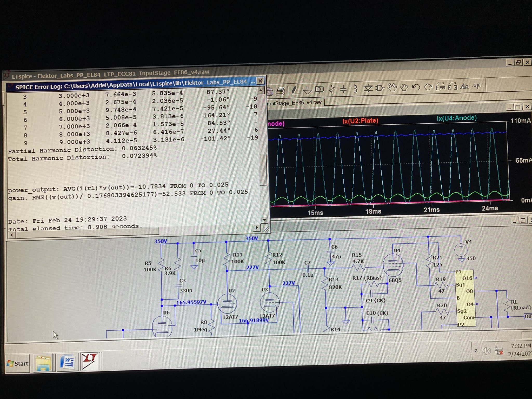Viewport: 532px width, 399px height.
Task: Select the Diode tool
Action: tap(368, 89)
